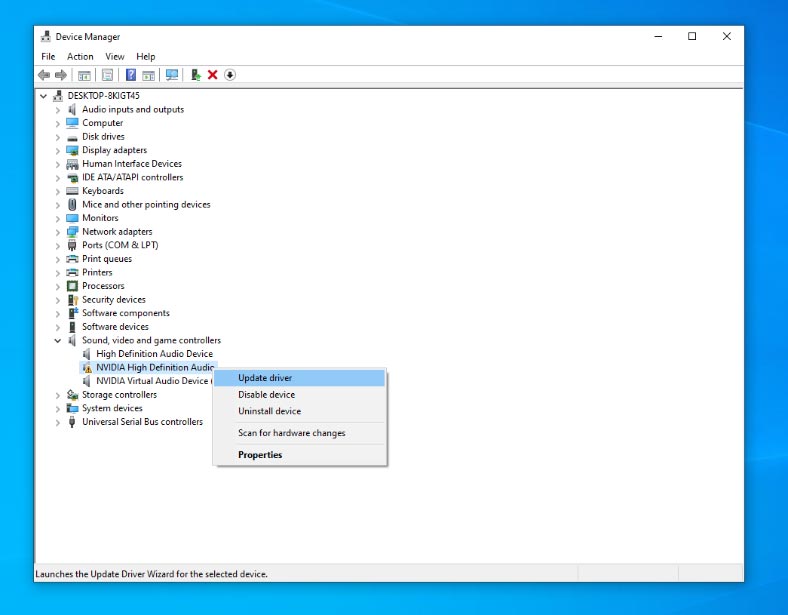Select the Storage controllers icon
The width and height of the screenshot is (788, 615).
[x=72, y=395]
